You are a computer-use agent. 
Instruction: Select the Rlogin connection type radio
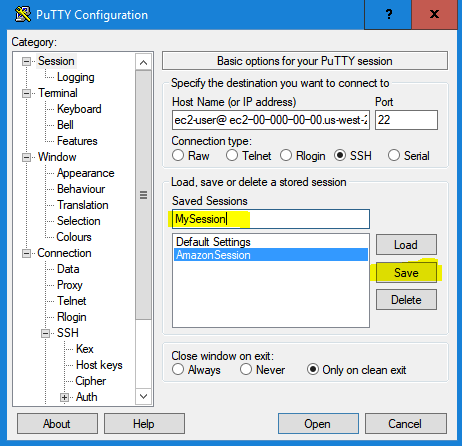(286, 155)
